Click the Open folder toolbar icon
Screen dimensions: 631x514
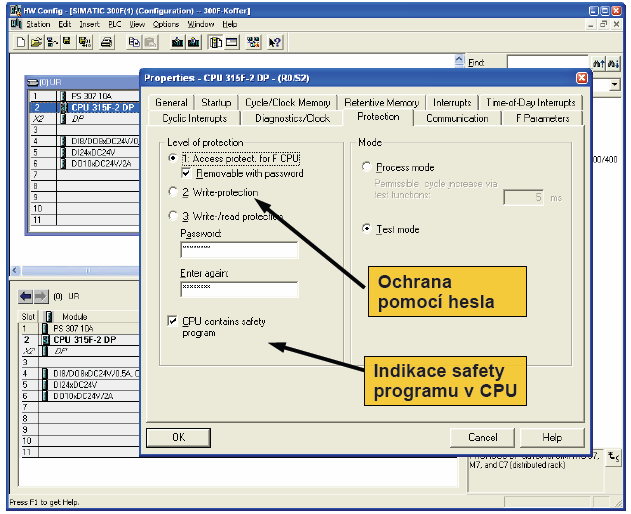tap(36, 42)
